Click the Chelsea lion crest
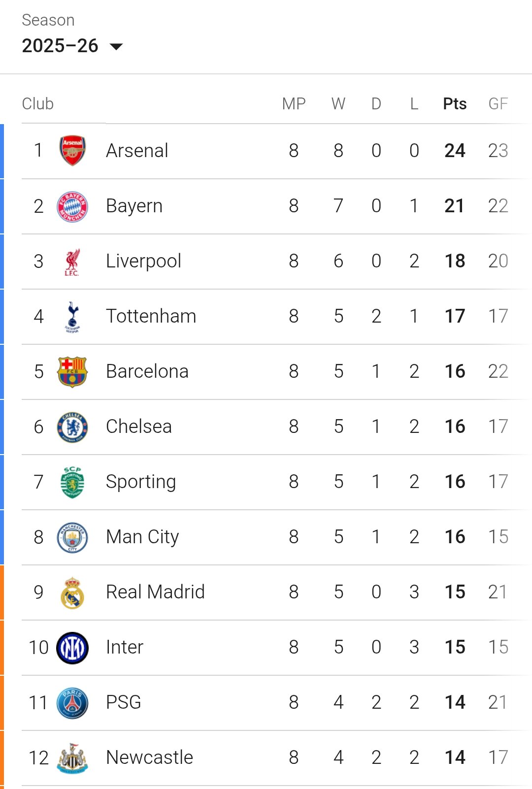Screen dimensions: 532x789 click(x=72, y=427)
